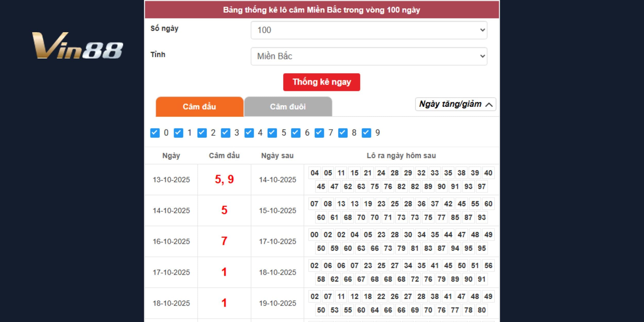
Task: Open the Số ngày dropdown showing 100
Action: click(369, 30)
